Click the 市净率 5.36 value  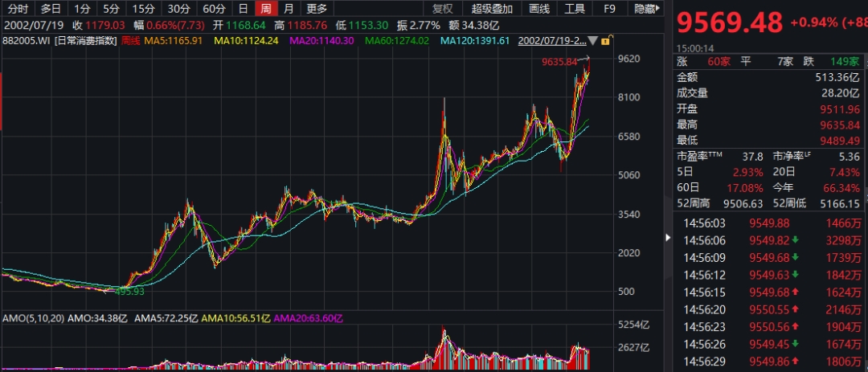pos(850,157)
